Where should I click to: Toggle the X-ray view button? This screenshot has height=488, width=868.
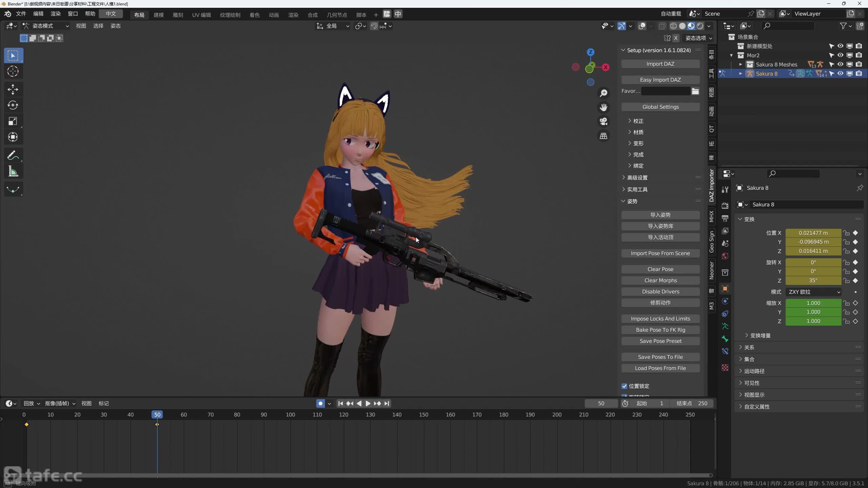(x=662, y=26)
